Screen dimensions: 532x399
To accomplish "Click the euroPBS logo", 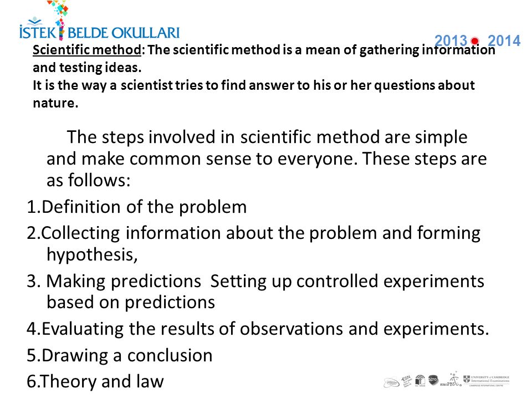I will (451, 379).
